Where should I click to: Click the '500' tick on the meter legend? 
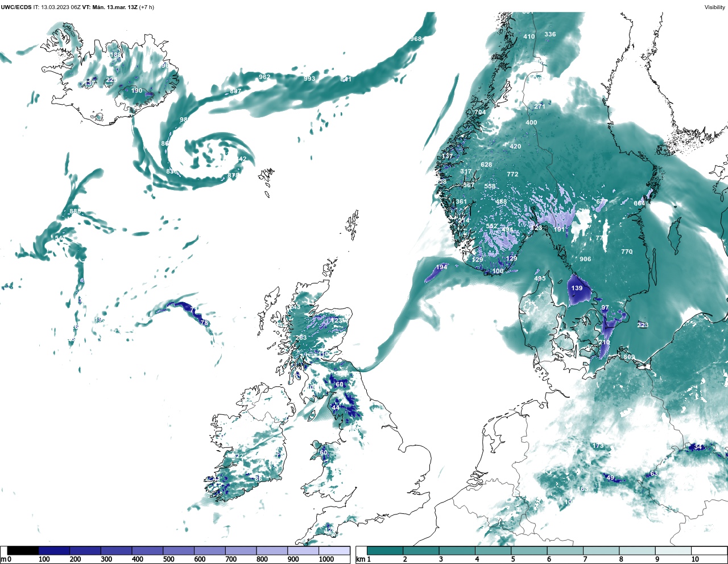tap(169, 559)
